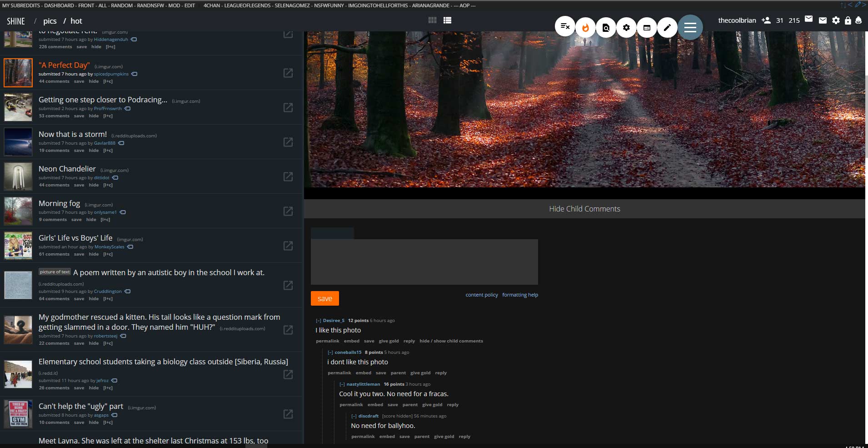
Task: Click give gold on nastylittleman's comment
Action: (x=432, y=405)
